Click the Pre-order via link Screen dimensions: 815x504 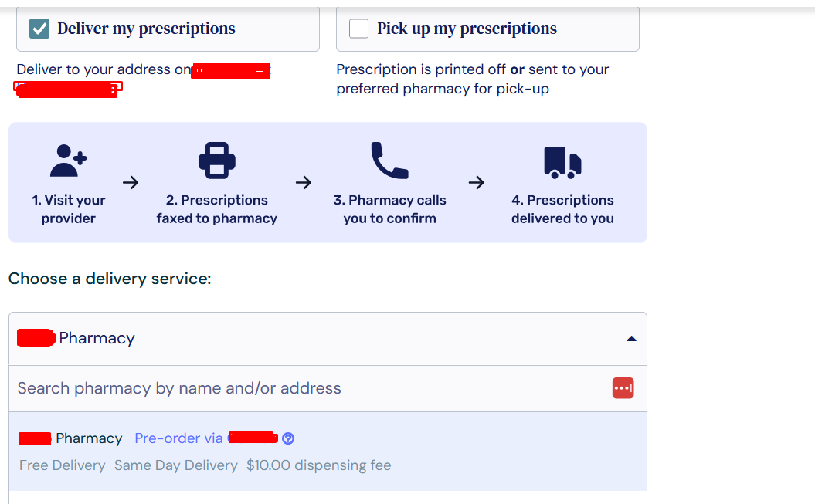coord(207,438)
